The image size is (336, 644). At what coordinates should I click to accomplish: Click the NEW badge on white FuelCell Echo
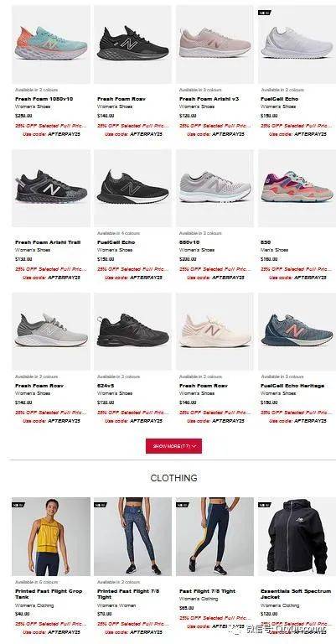click(x=265, y=13)
